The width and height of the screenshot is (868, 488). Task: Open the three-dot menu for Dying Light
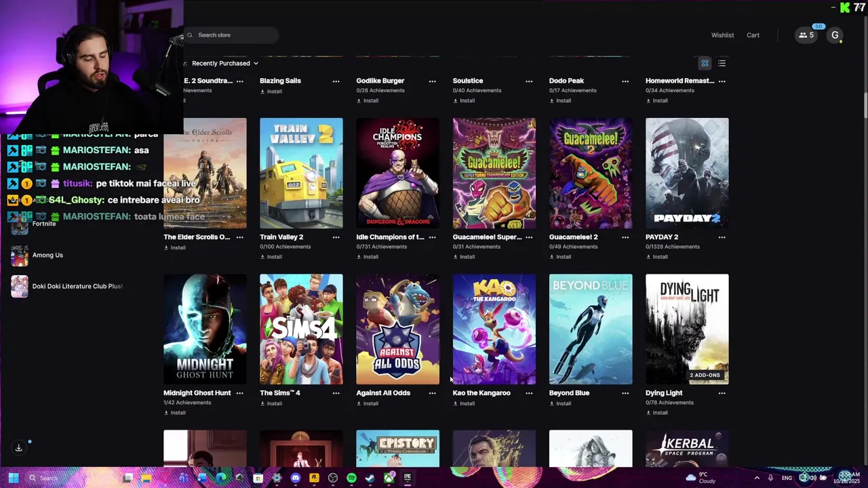click(722, 393)
